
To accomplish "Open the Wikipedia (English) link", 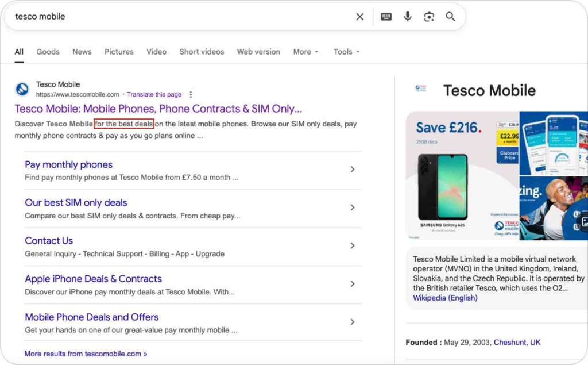I will click(x=444, y=298).
